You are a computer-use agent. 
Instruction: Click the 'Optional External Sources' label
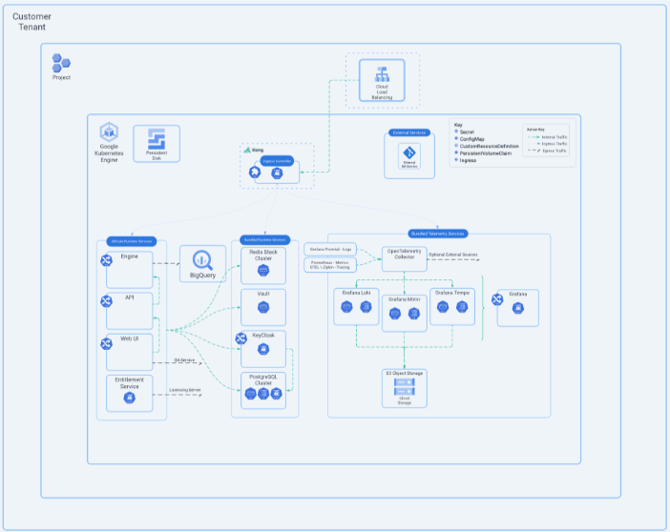tap(453, 255)
